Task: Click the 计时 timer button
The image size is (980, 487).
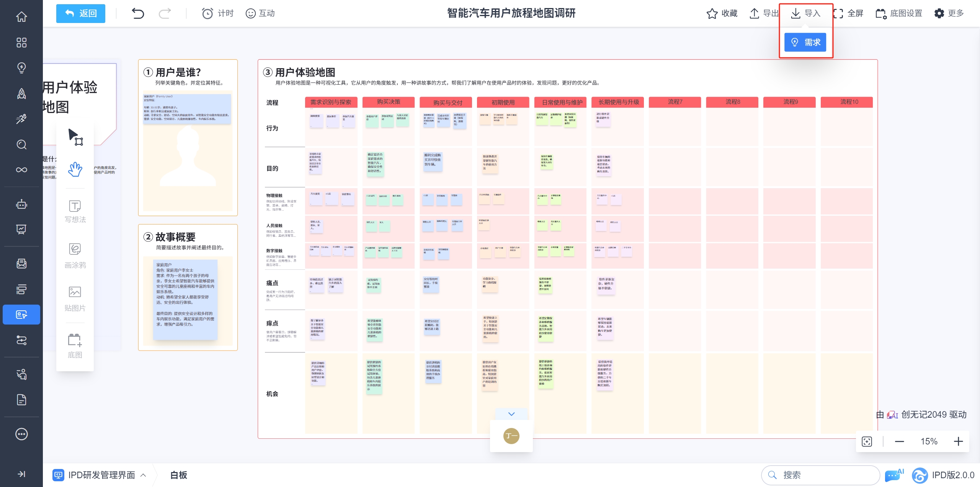Action: (x=217, y=13)
